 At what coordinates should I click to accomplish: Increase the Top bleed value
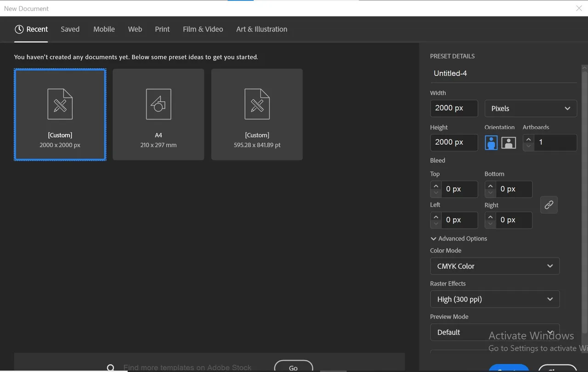(436, 186)
